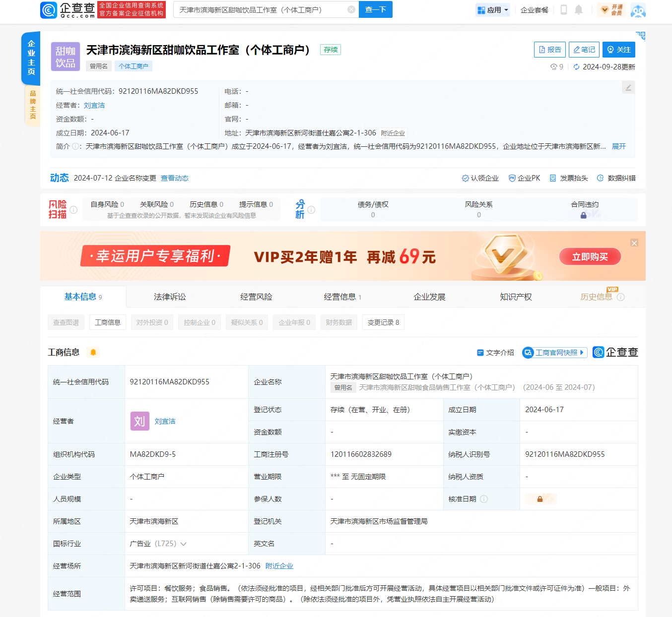Click the view count eye icon
This screenshot has height=617, width=672.
pyautogui.click(x=553, y=67)
